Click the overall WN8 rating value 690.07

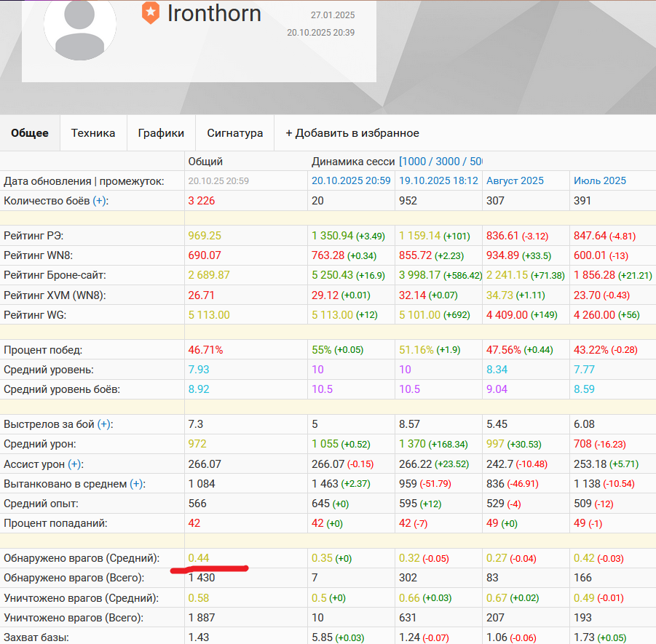tap(204, 255)
